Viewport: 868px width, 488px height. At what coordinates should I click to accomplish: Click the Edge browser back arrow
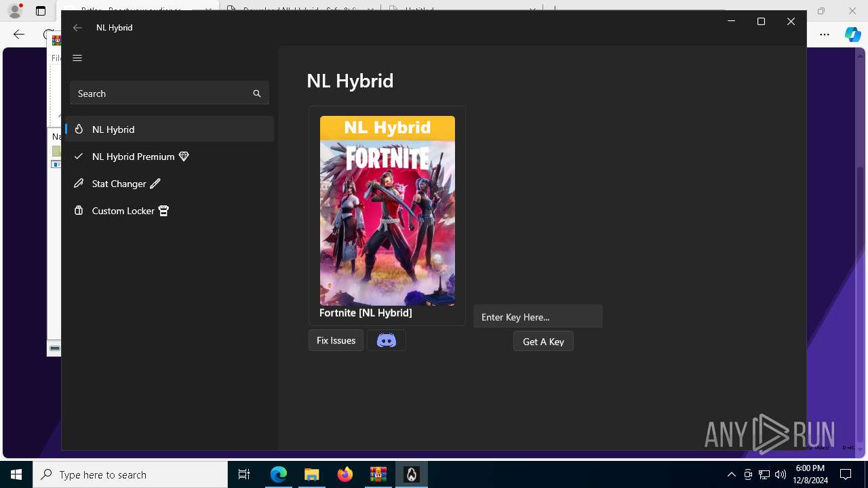click(x=19, y=35)
